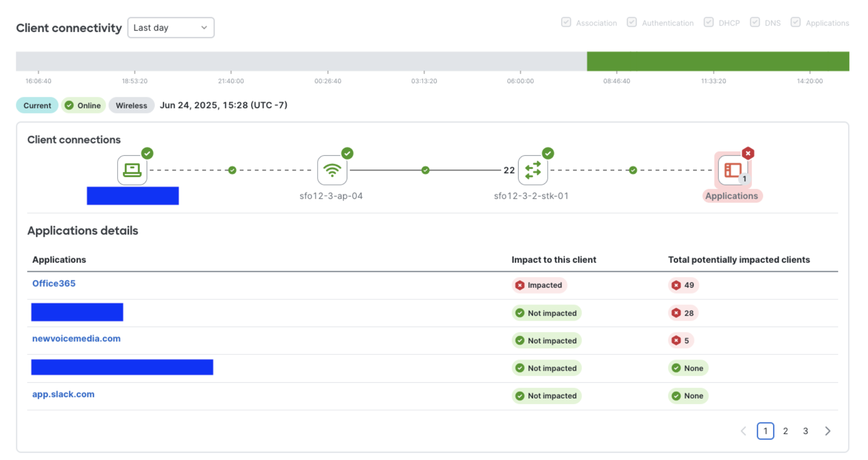Click the previous page chevron in pagination
The height and width of the screenshot is (460, 868).
coord(743,431)
